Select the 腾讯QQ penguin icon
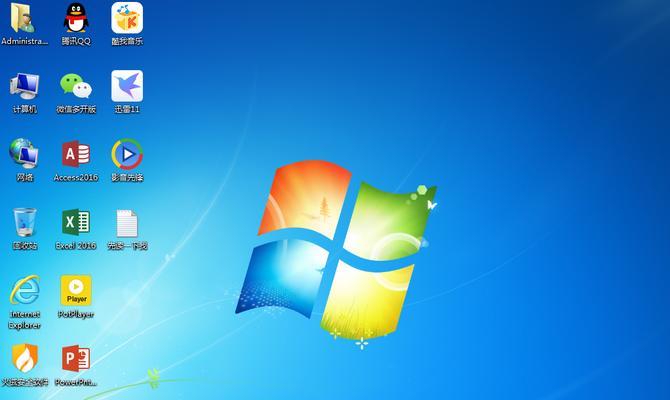 click(x=76, y=18)
